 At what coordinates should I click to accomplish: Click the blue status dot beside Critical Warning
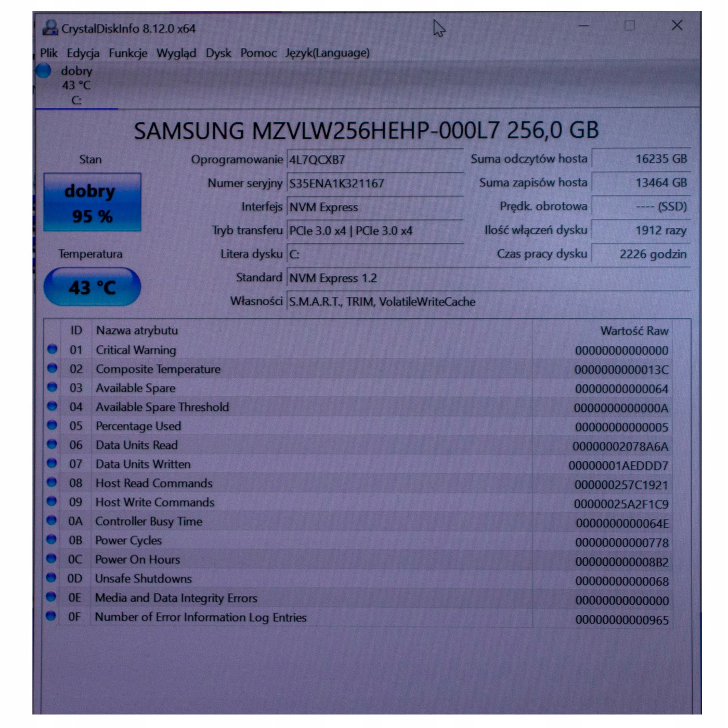[x=51, y=349]
